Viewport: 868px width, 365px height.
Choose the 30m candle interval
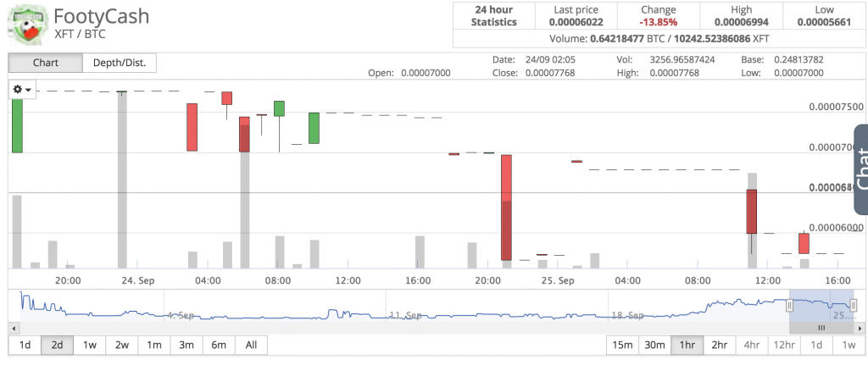click(654, 345)
